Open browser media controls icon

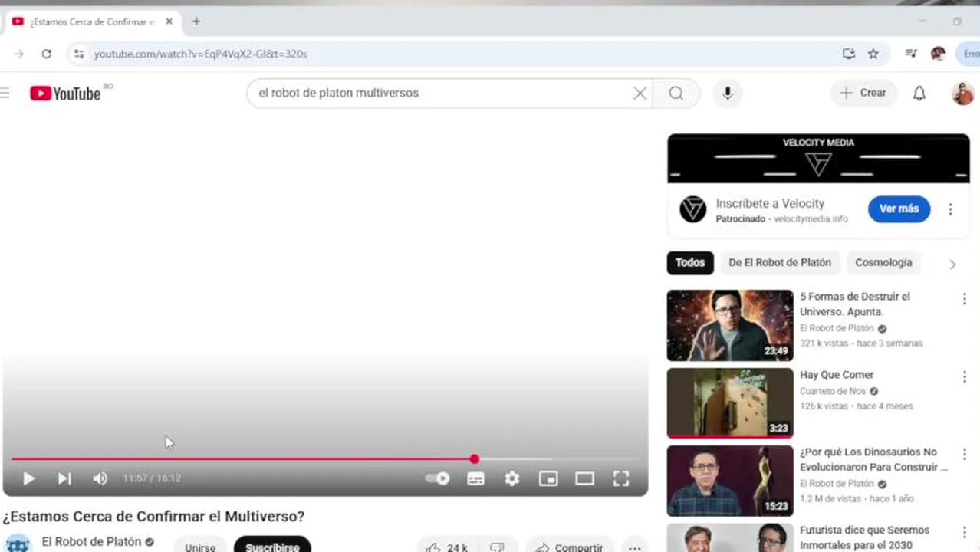911,54
